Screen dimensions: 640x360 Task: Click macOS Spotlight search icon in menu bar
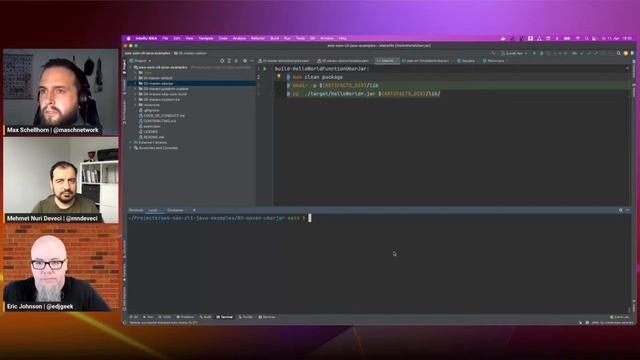pos(587,38)
